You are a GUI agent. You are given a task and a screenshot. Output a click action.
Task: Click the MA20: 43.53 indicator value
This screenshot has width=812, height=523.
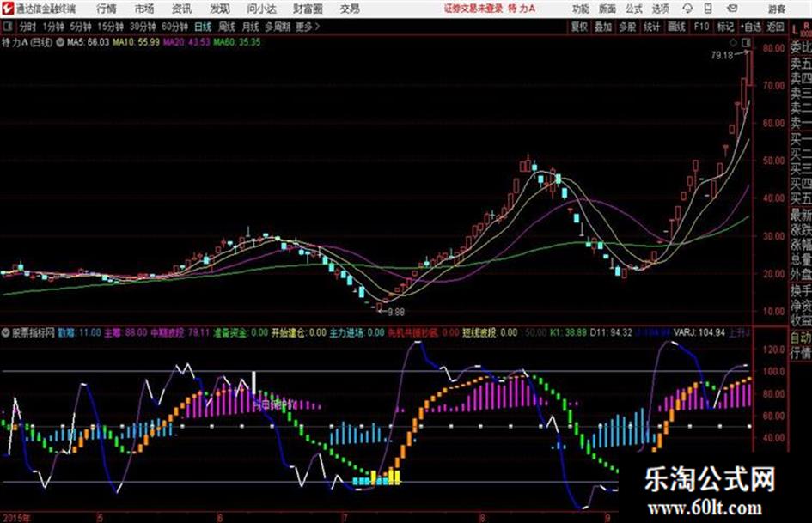point(186,42)
